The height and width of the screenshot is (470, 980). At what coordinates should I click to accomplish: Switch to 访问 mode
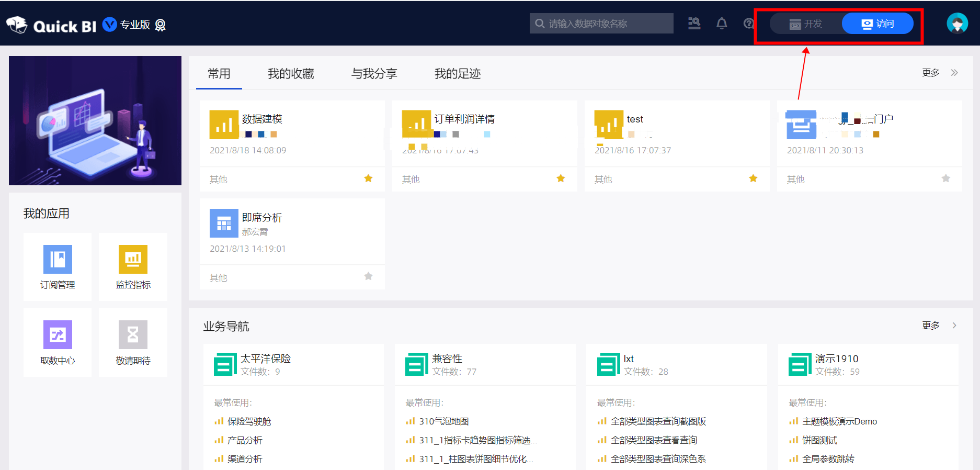point(878,24)
